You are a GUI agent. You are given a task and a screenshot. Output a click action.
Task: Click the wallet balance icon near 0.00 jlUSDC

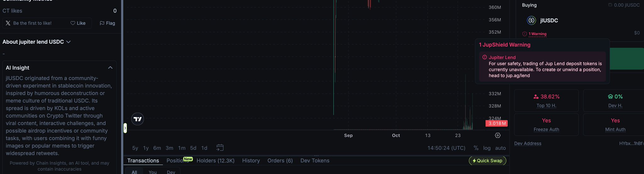tap(610, 5)
